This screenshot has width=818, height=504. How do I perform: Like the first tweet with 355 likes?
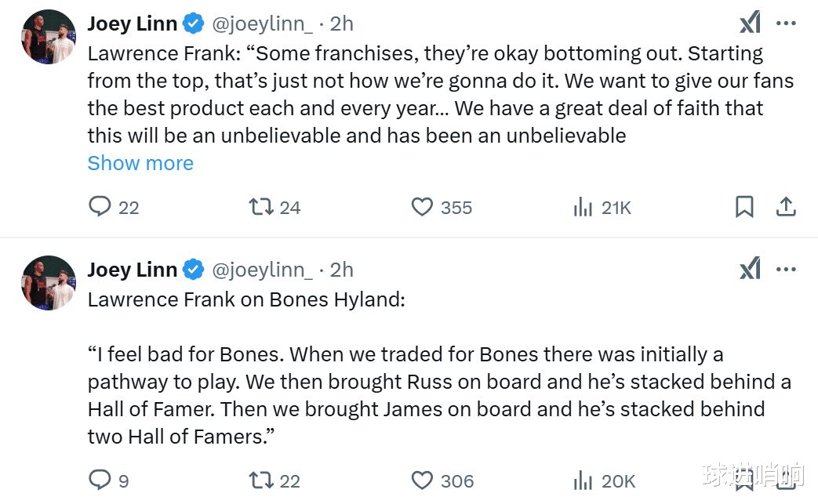423,207
